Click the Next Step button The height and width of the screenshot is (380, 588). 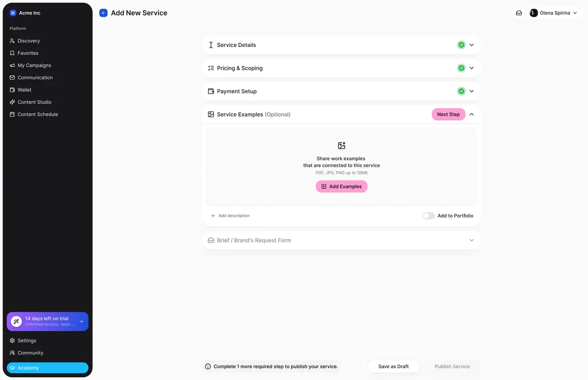(448, 114)
